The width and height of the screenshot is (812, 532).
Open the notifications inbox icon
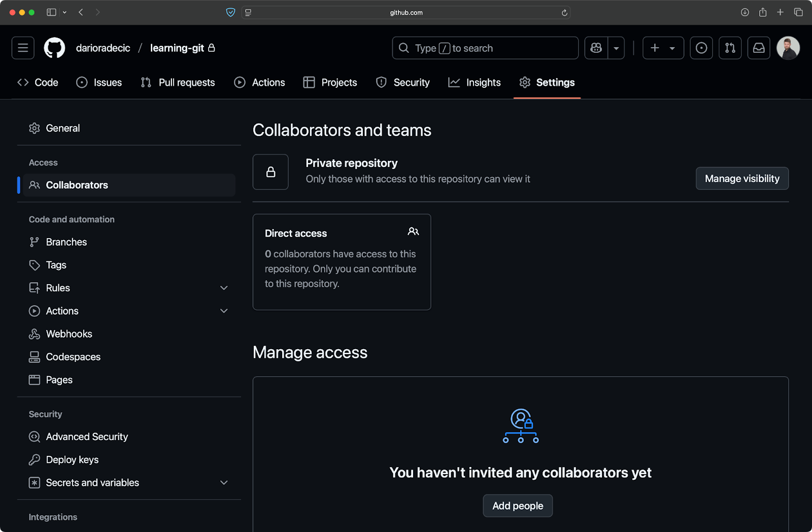759,48
